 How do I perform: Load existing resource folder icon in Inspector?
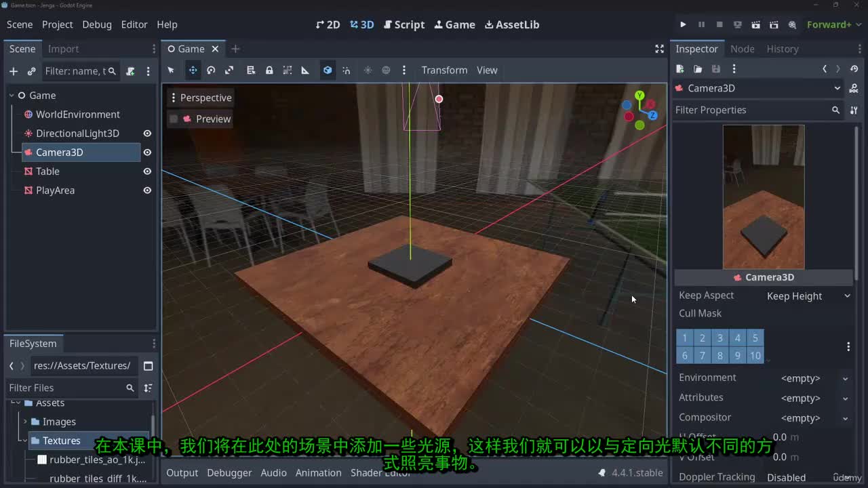(x=698, y=69)
